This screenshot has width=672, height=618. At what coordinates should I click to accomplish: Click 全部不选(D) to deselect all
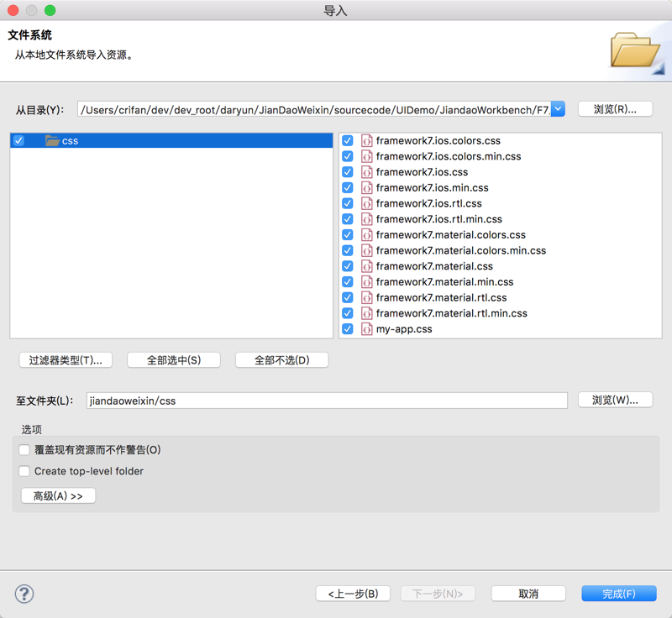click(x=281, y=360)
